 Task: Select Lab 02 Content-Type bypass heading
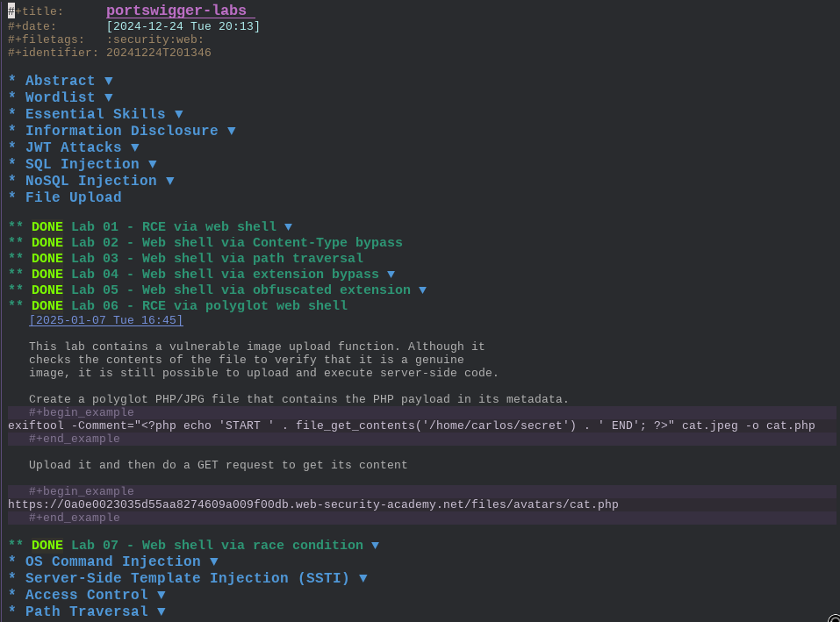pyautogui.click(x=237, y=242)
